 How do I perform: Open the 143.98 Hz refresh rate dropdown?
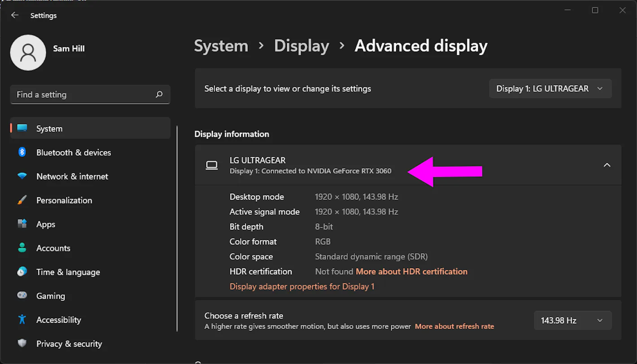click(573, 321)
